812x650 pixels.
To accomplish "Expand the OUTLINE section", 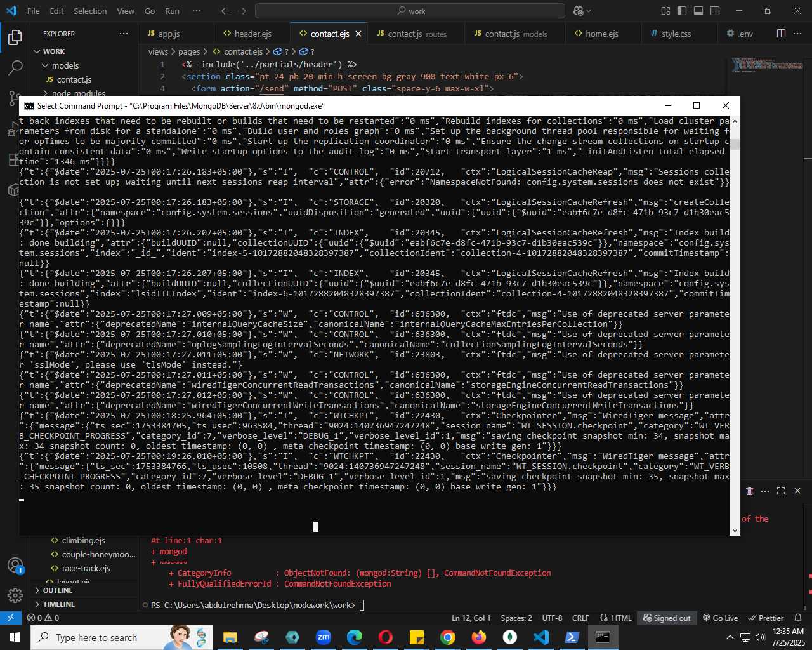I will tap(84, 590).
